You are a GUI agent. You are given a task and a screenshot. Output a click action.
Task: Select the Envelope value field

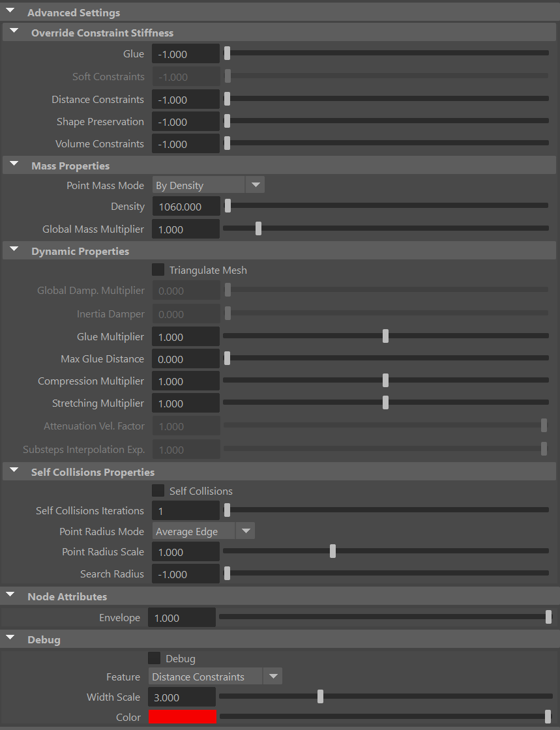coord(181,617)
